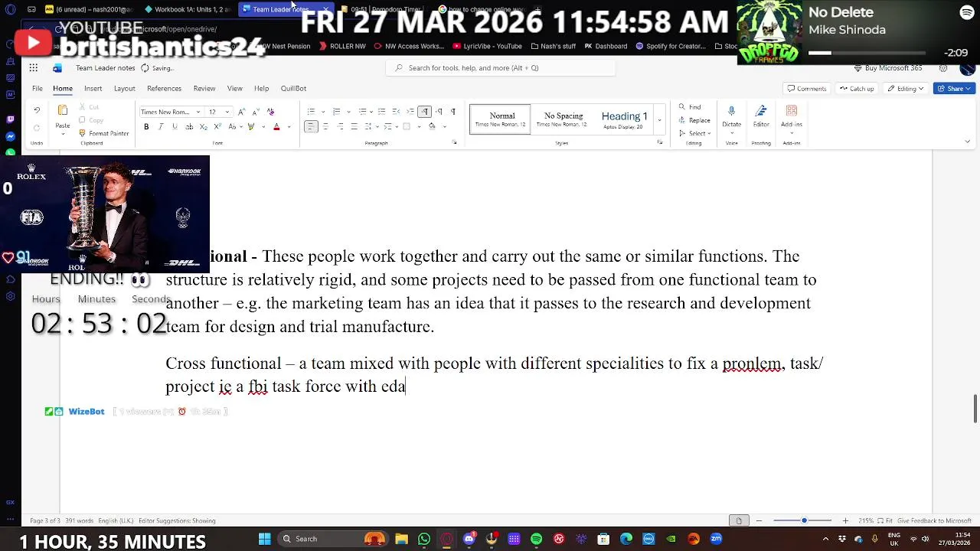Click the text highlight color icon

point(250,127)
